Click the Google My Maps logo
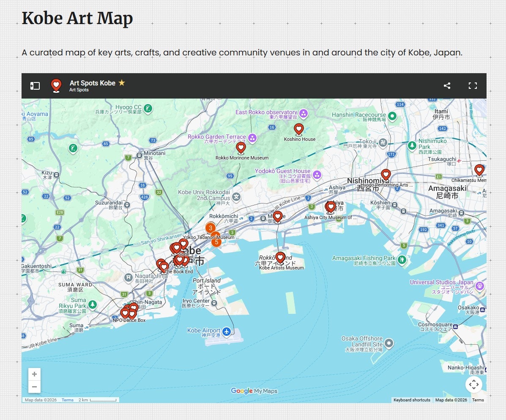This screenshot has height=420, width=506. 254,391
